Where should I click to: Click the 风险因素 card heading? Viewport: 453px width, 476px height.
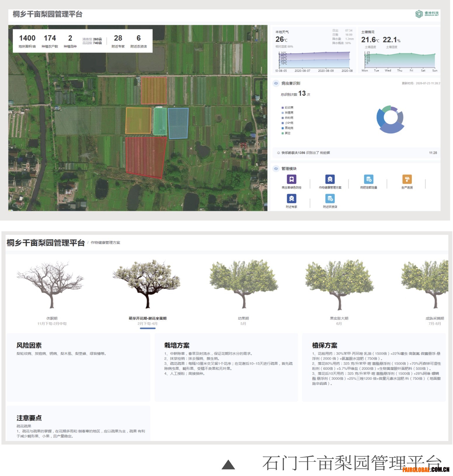pos(29,346)
